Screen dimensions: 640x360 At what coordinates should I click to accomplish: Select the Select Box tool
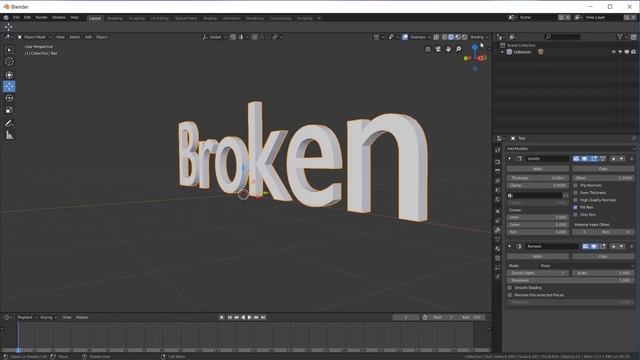click(x=9, y=50)
